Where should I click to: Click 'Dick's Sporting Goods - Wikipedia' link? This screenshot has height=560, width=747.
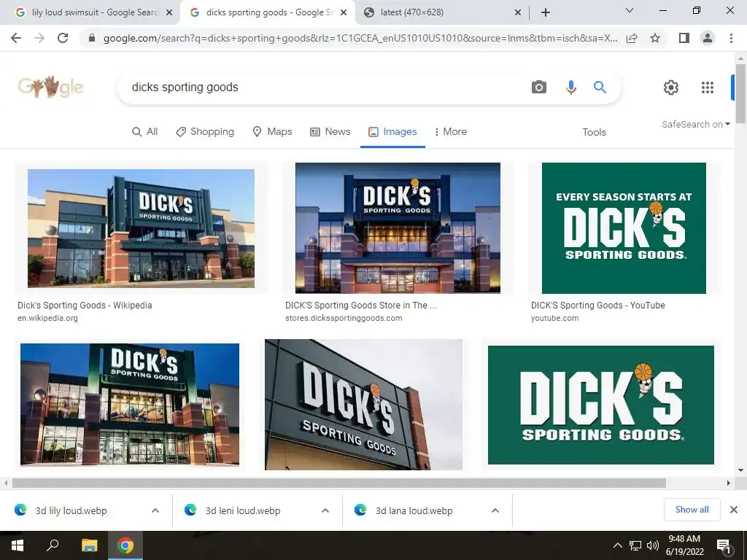coord(85,306)
